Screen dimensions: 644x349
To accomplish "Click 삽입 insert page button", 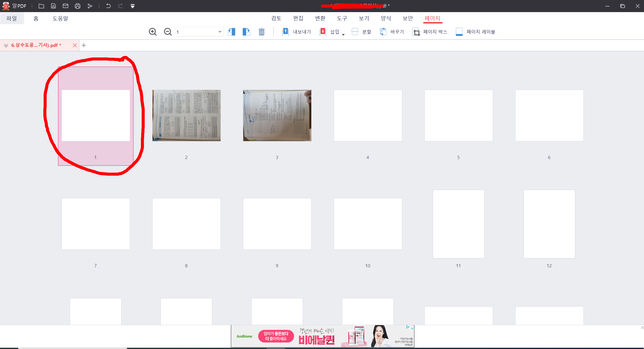I will point(329,32).
